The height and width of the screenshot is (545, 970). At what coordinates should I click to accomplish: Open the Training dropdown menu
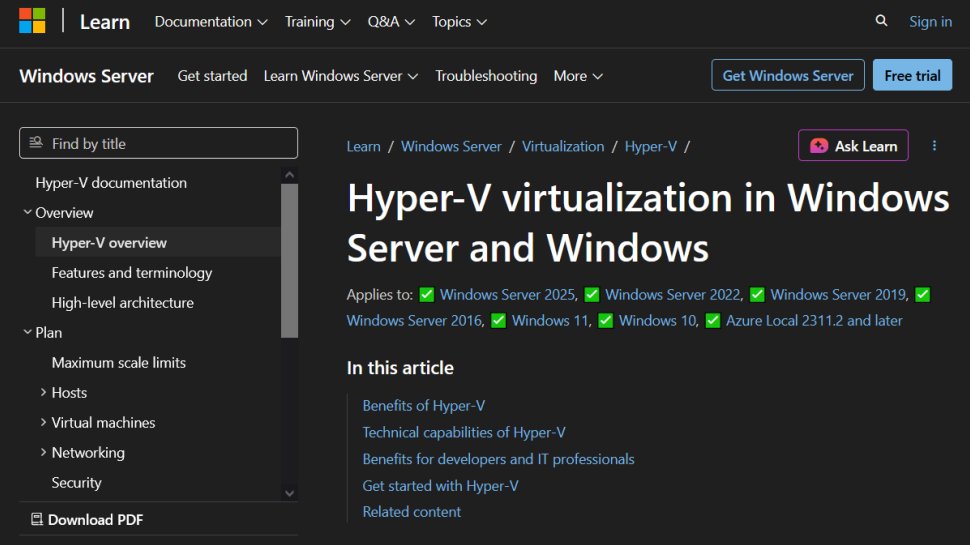click(x=317, y=22)
